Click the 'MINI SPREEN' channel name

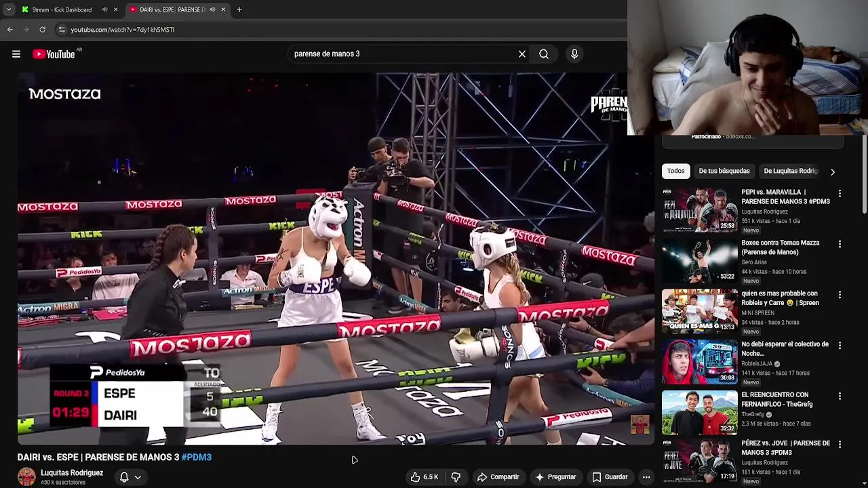757,313
